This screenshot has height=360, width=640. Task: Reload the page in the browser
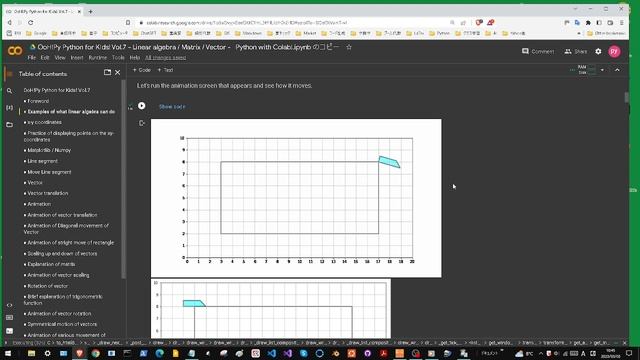tap(31, 23)
